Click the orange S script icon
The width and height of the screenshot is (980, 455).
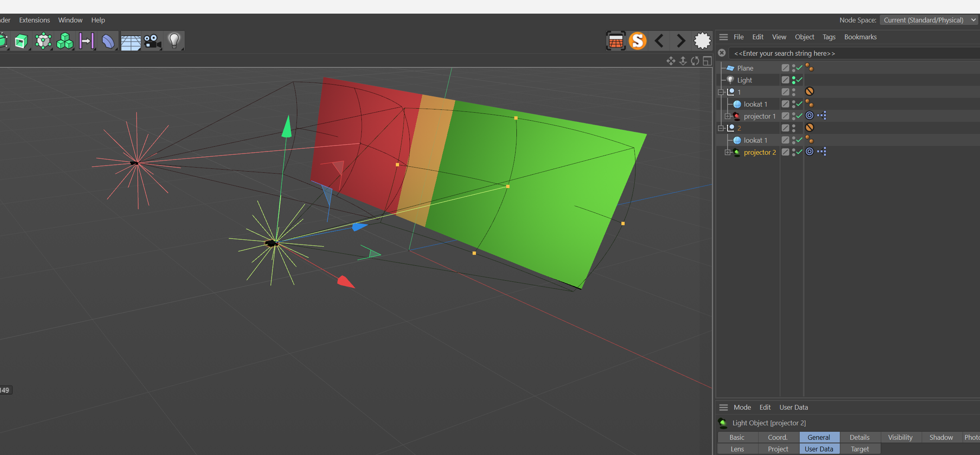(x=637, y=41)
